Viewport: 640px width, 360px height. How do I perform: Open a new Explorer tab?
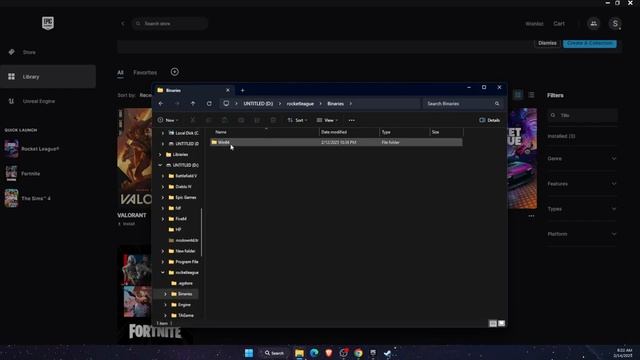[x=242, y=90]
